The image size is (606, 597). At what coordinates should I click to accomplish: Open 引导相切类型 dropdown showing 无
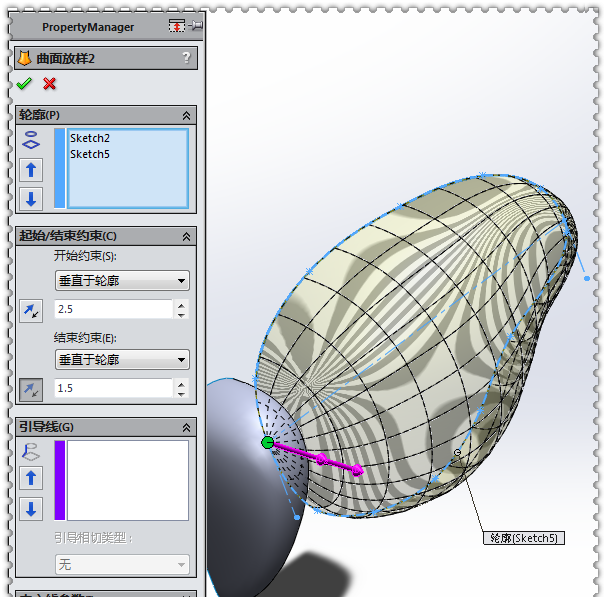tap(122, 565)
